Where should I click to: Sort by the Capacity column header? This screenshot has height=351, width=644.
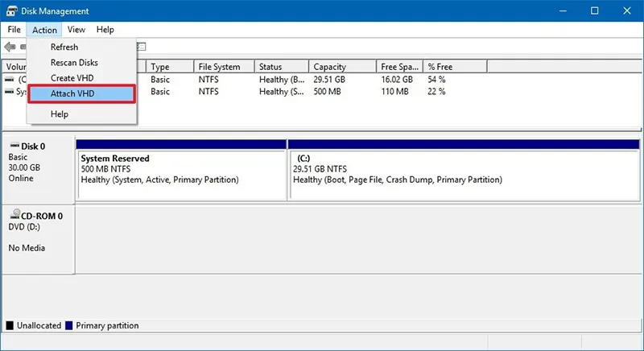click(x=342, y=67)
